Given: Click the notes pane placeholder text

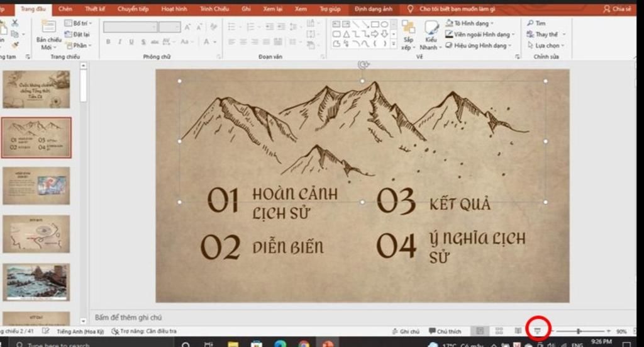Looking at the screenshot, I should point(128,317).
